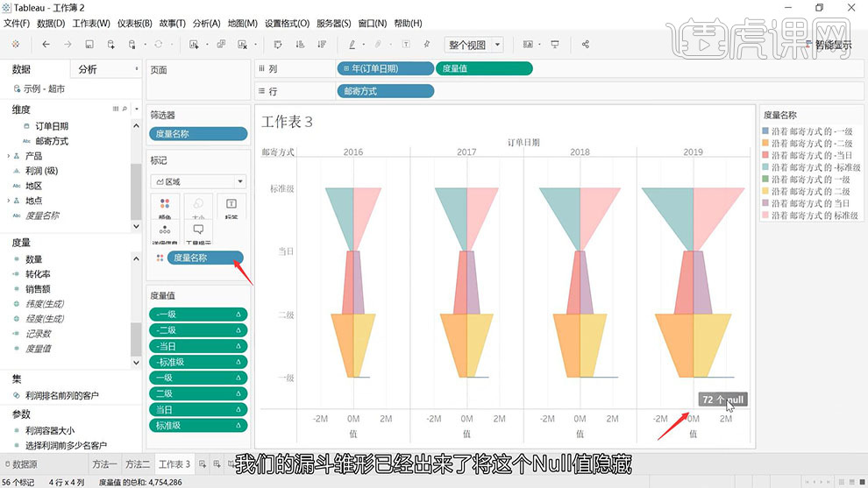Open the Detail mark card
This screenshot has width=868, height=488.
tap(165, 232)
